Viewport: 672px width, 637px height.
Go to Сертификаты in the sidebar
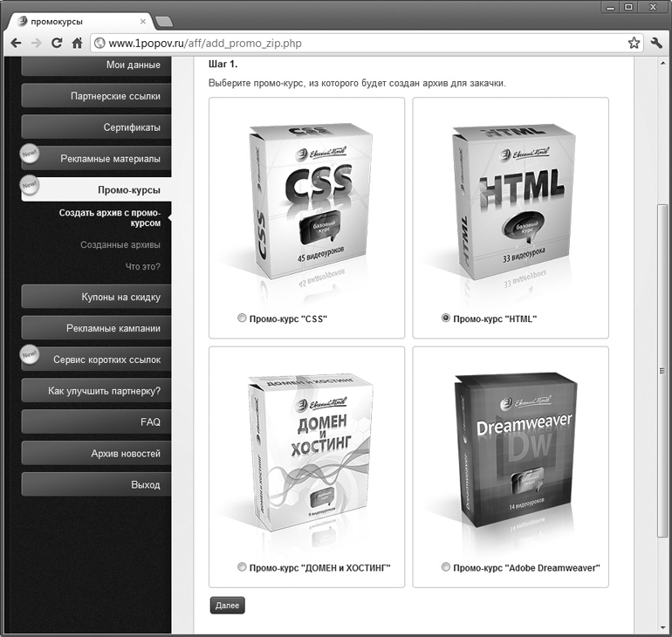[96, 127]
